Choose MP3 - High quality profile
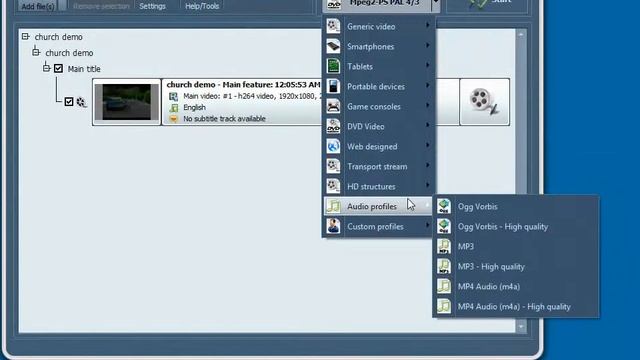640x360 pixels. 516,267
